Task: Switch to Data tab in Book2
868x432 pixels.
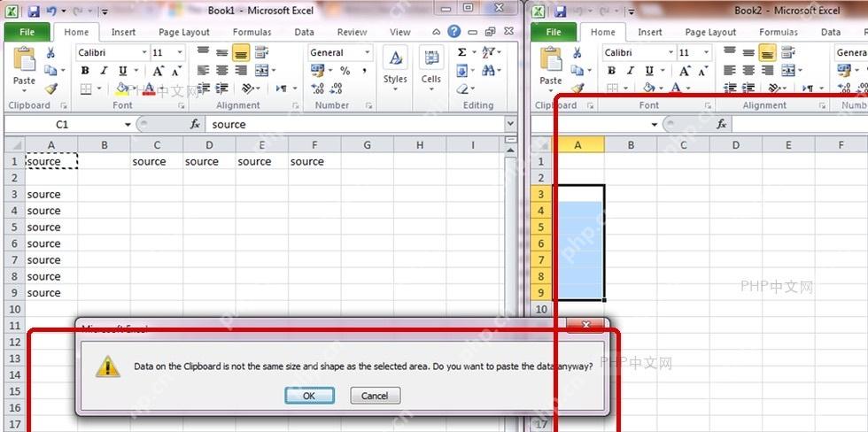Action: click(x=831, y=32)
